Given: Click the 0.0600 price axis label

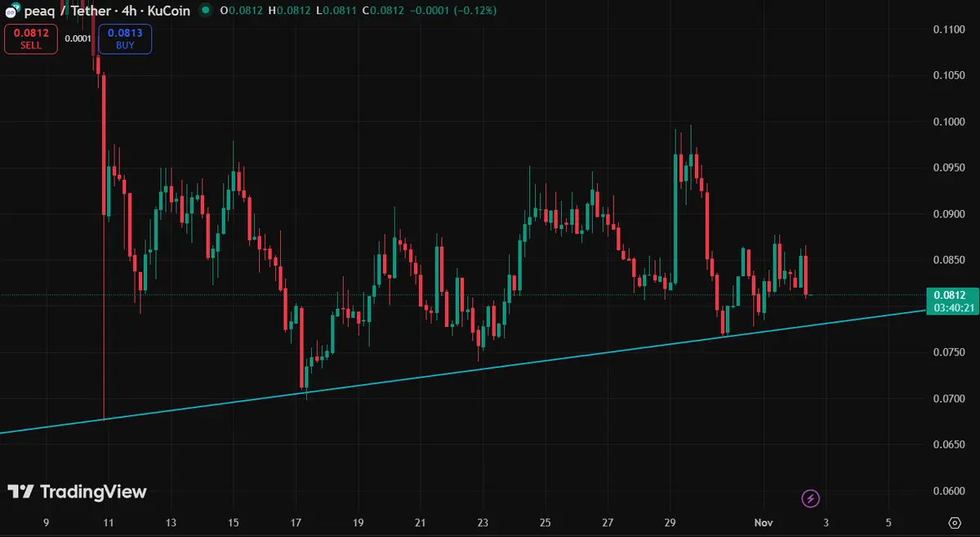Looking at the screenshot, I should [949, 491].
